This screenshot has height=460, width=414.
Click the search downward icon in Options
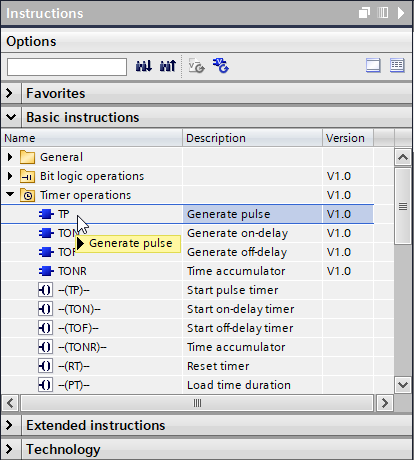tap(144, 66)
